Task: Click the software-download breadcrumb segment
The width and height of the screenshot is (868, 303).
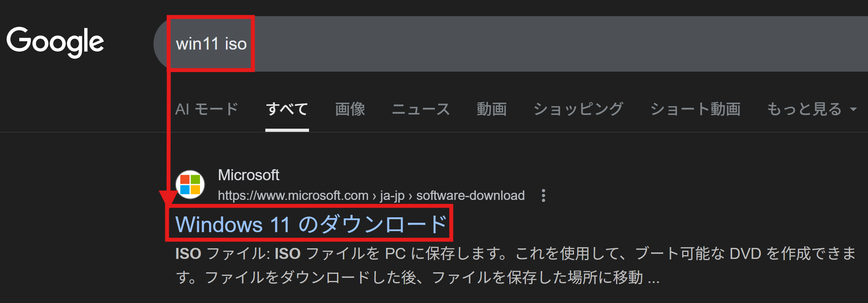Action: pyautogui.click(x=470, y=196)
